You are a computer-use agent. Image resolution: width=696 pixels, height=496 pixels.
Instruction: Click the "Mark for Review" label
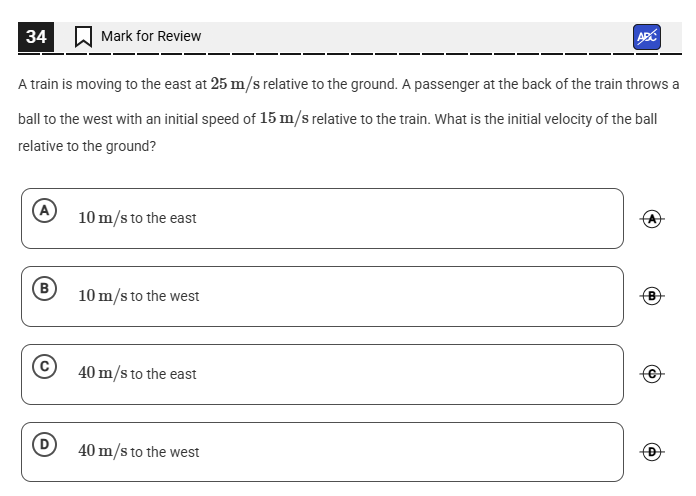[151, 36]
